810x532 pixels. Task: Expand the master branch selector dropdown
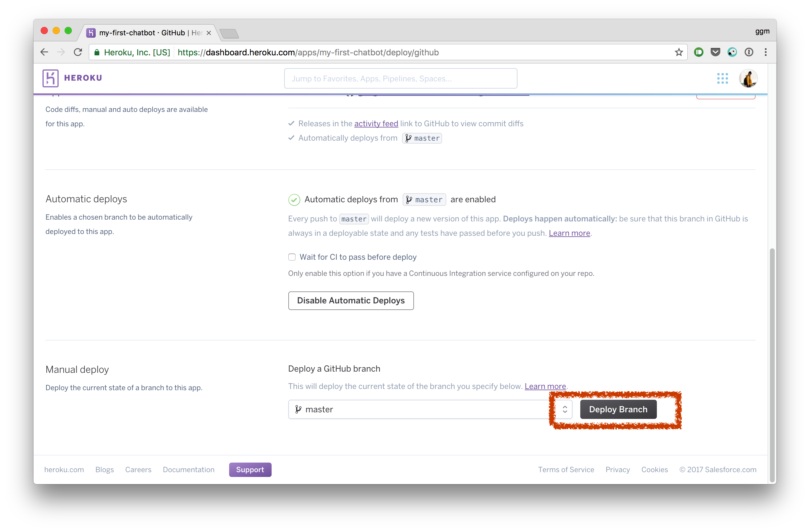[565, 409]
